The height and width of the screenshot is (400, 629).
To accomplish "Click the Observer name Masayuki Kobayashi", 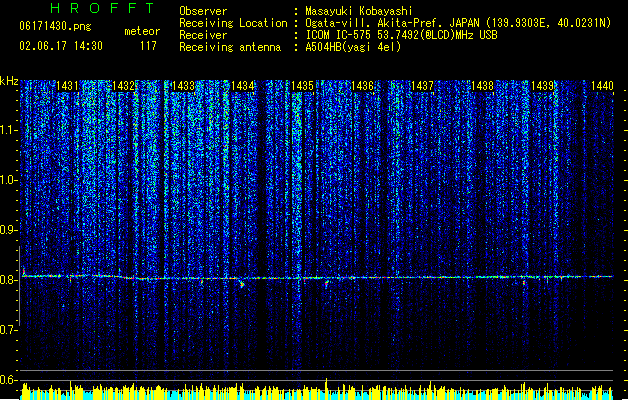I will point(359,11).
